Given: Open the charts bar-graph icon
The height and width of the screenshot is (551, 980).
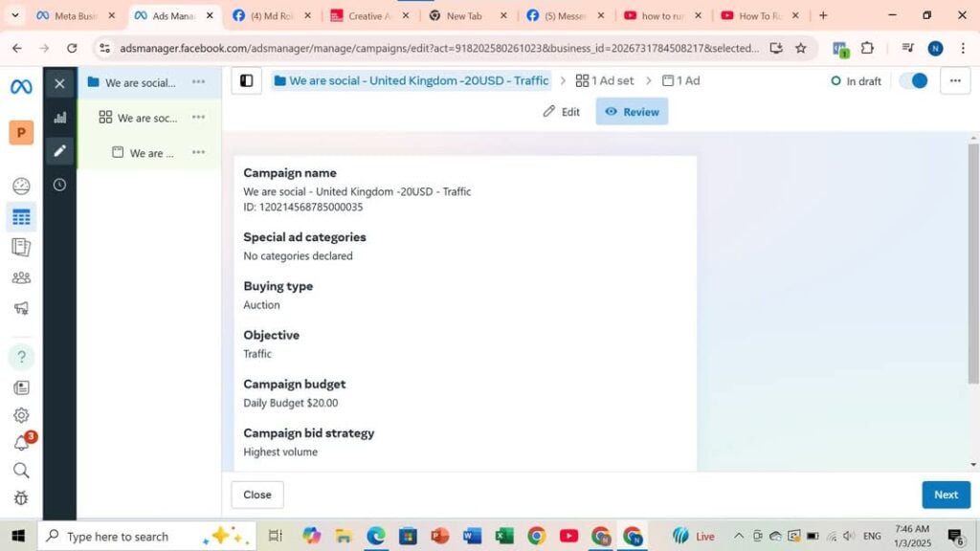Looking at the screenshot, I should (x=59, y=118).
